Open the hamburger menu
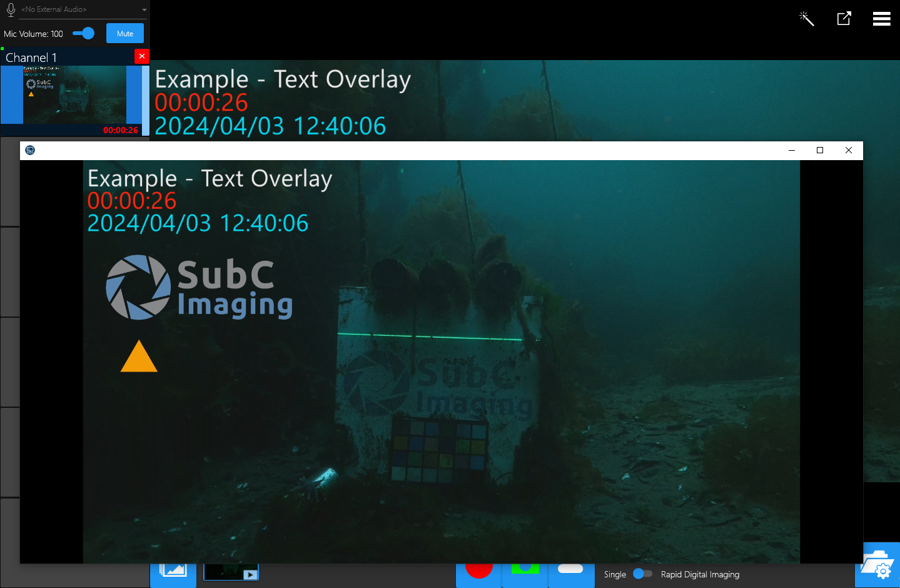 click(x=881, y=19)
